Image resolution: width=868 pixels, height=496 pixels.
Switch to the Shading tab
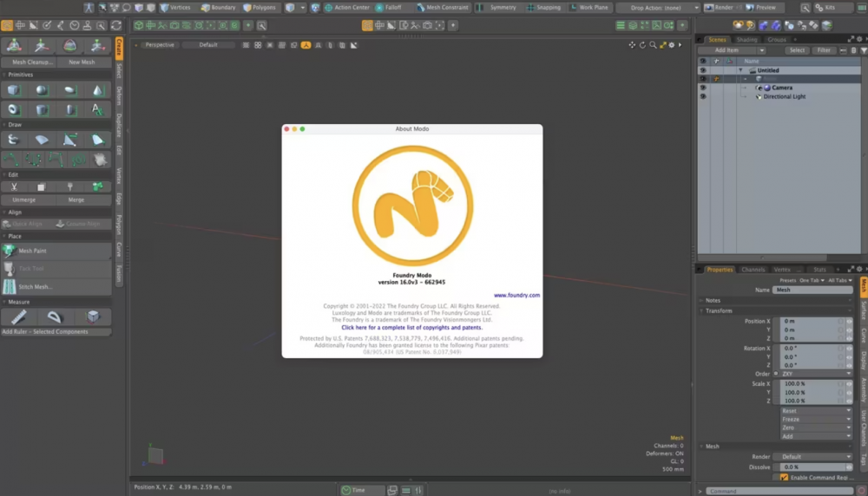[746, 40]
